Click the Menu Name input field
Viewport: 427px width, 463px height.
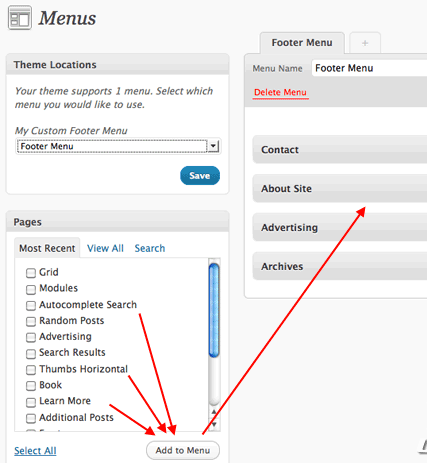[369, 68]
